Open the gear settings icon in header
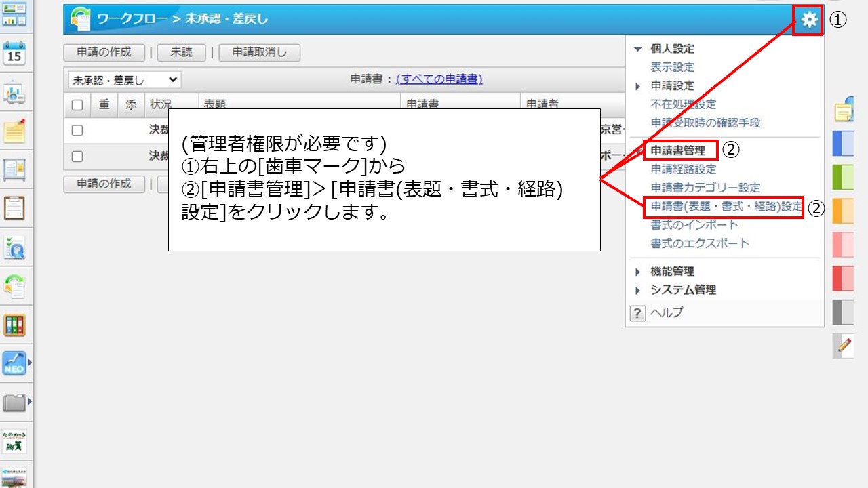 809,20
